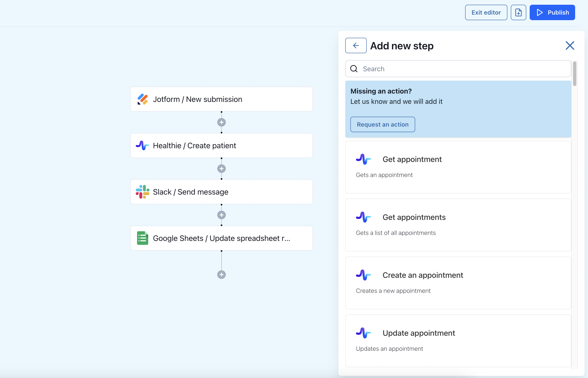Click the 'Add new step' title

click(x=402, y=46)
